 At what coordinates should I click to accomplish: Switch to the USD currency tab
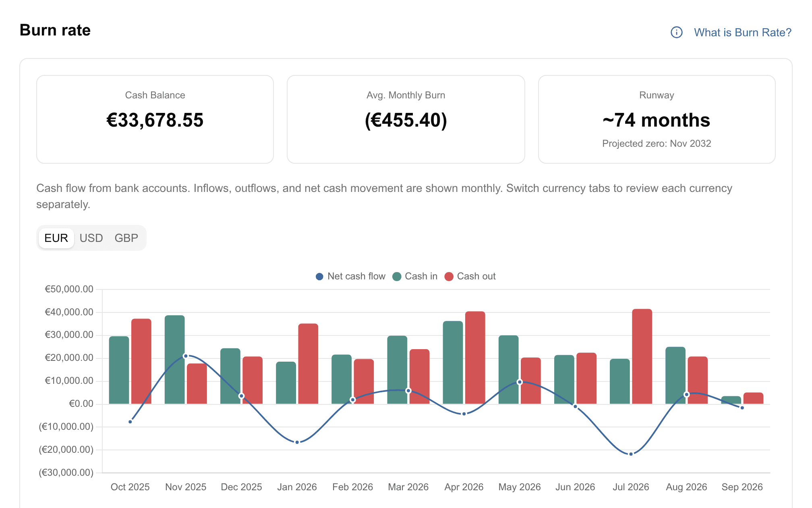[x=91, y=238]
